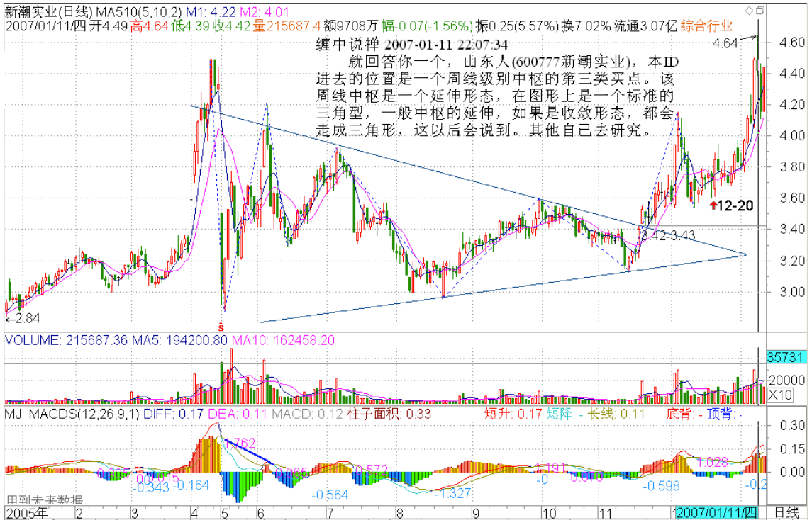The height and width of the screenshot is (525, 812).
Task: Click the 用到未来数据 notice text
Action: point(45,499)
